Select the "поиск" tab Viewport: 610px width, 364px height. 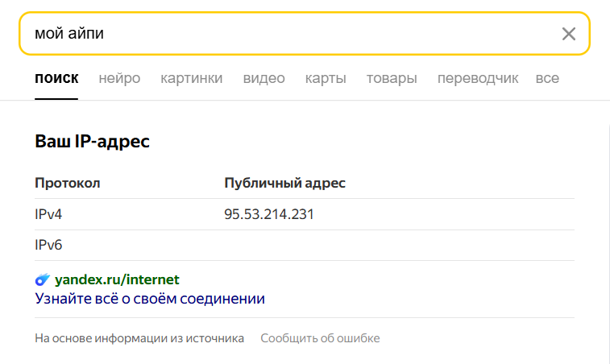56,78
